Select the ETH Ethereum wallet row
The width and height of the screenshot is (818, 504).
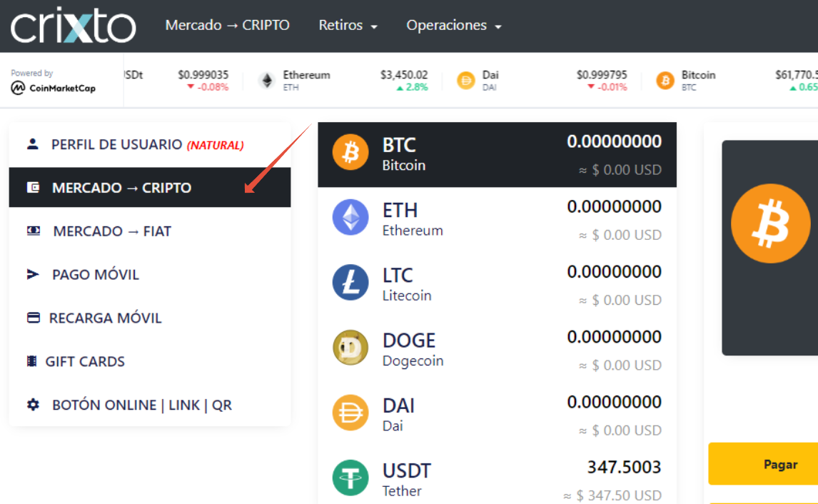[x=498, y=220]
